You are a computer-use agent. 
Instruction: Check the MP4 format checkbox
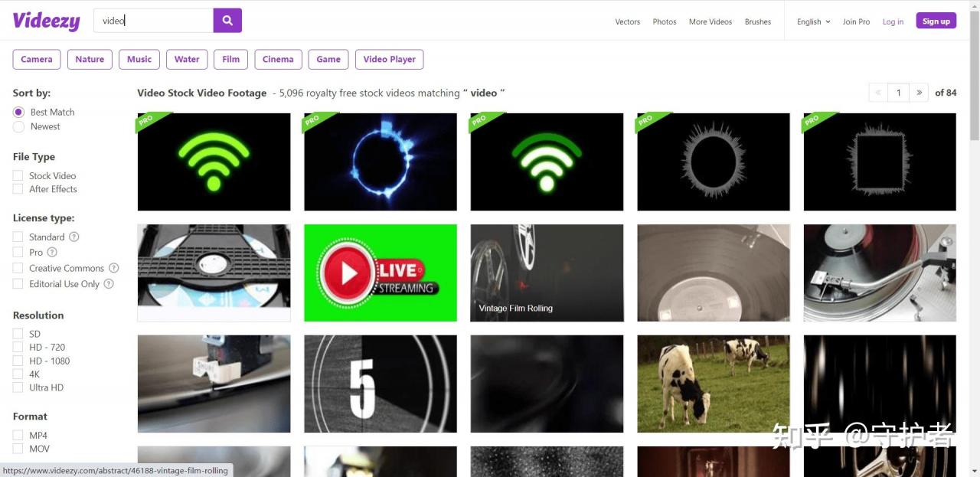tap(18, 436)
